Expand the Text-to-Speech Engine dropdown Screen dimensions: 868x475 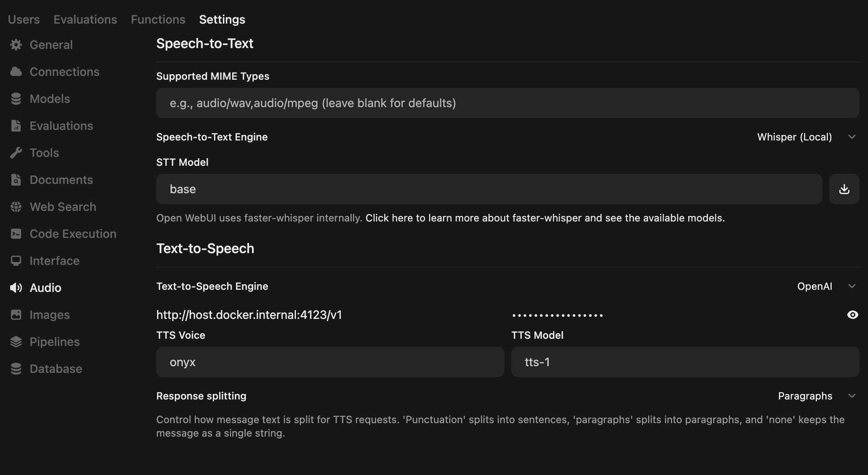[826, 286]
